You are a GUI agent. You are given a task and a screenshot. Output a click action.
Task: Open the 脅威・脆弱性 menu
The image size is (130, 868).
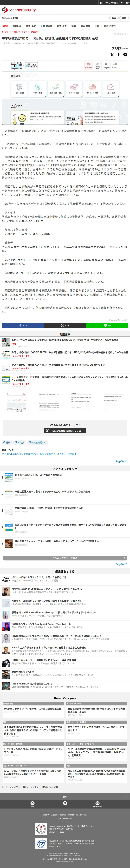[x=46, y=26]
